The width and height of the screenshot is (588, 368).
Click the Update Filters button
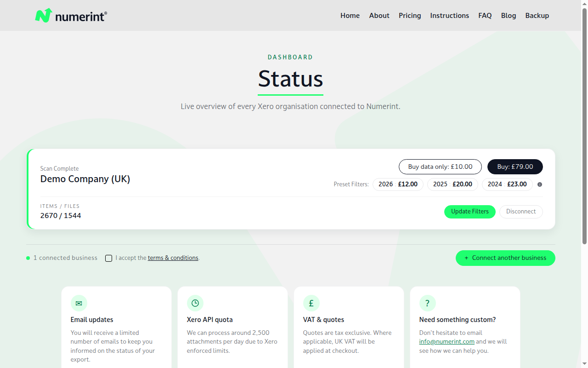(x=470, y=212)
